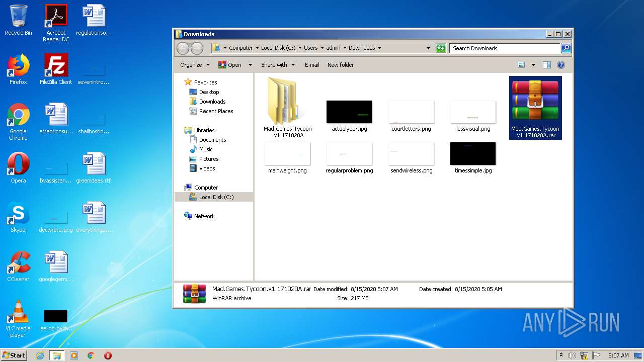Select decwrote.png desktop file
The image size is (644, 362).
(56, 221)
